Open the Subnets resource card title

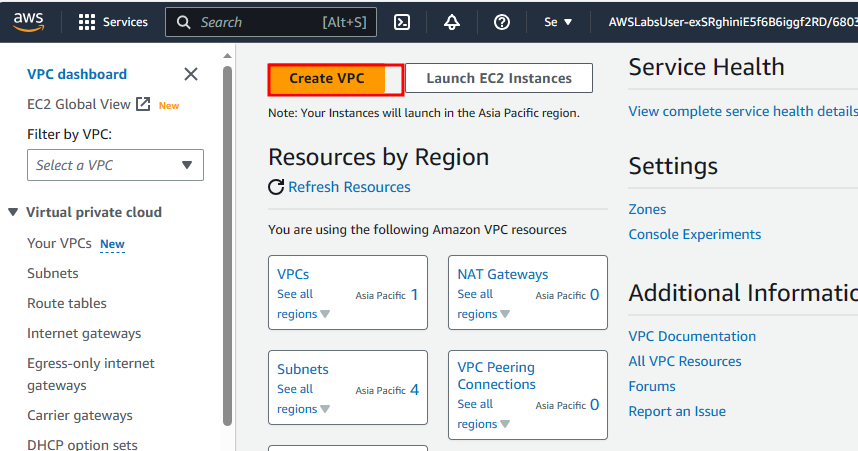point(303,369)
